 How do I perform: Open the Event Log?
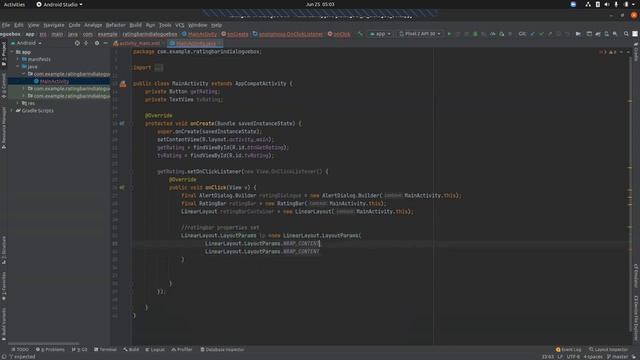click(569, 349)
